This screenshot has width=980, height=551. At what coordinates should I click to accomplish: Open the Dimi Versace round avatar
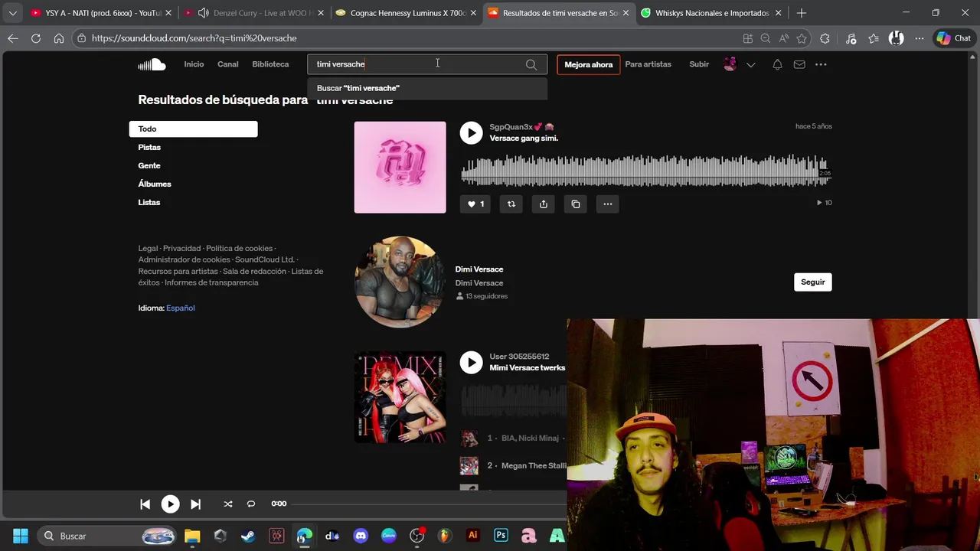click(400, 282)
